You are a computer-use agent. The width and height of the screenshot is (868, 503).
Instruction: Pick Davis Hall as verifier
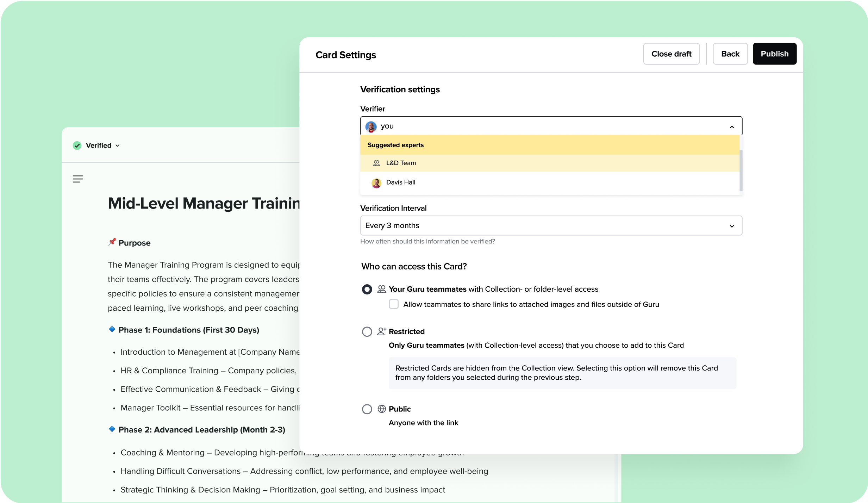401,182
